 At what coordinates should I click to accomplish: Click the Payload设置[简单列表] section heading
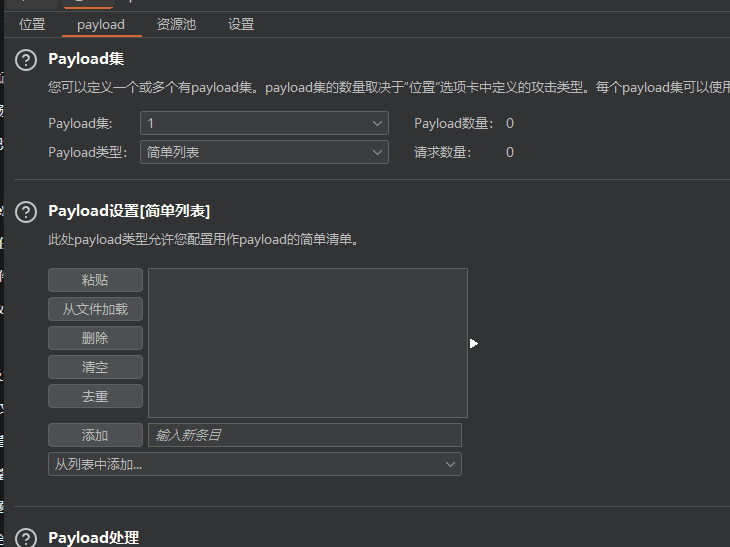pos(129,211)
